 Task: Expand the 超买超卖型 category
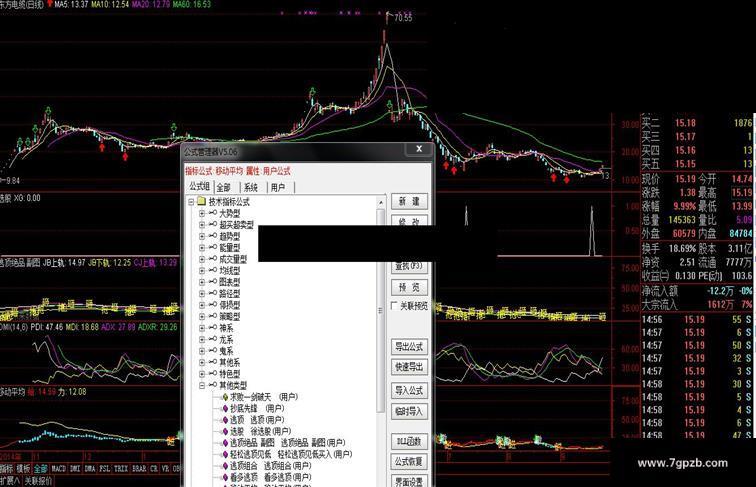point(202,225)
